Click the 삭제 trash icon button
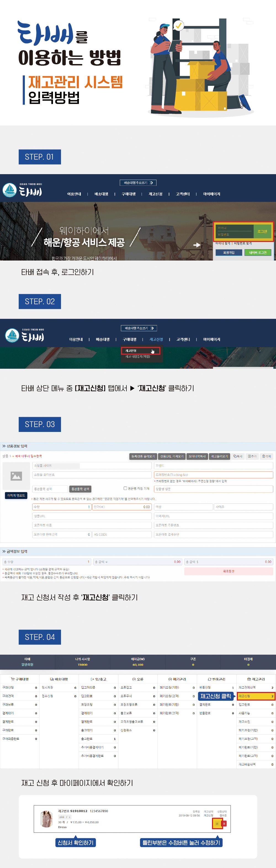This screenshot has height=868, width=276. [x=267, y=456]
